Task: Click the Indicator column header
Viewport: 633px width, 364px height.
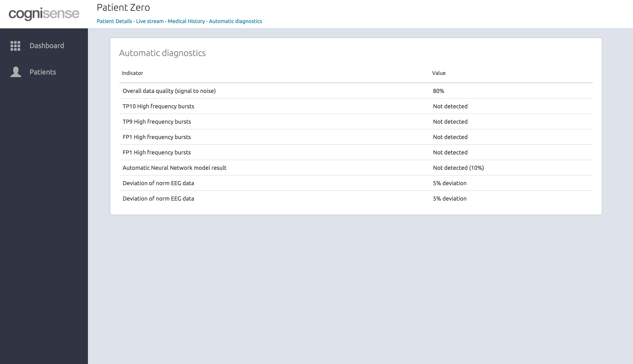Action: click(132, 73)
